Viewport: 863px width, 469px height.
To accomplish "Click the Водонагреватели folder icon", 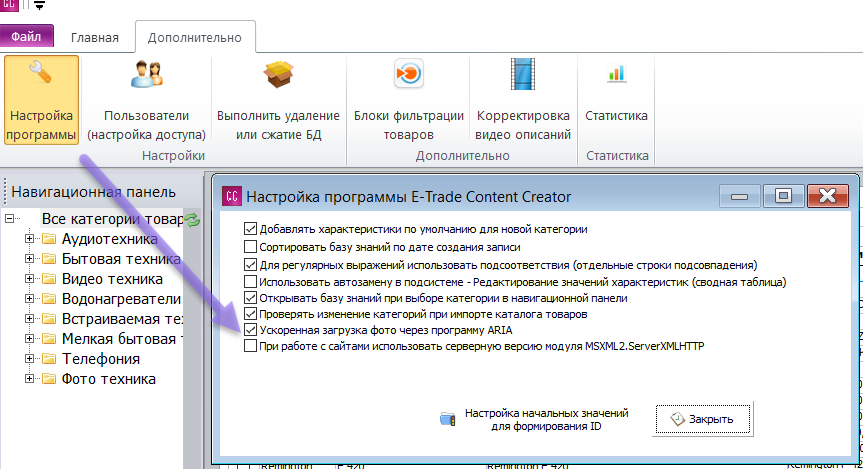I will (x=50, y=299).
